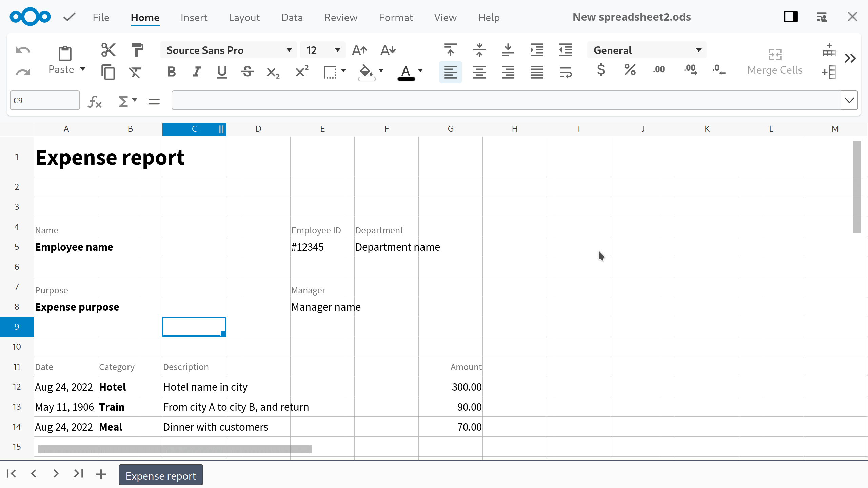Viewport: 868px width, 488px height.
Task: Toggle center alignment on
Action: pos(479,72)
